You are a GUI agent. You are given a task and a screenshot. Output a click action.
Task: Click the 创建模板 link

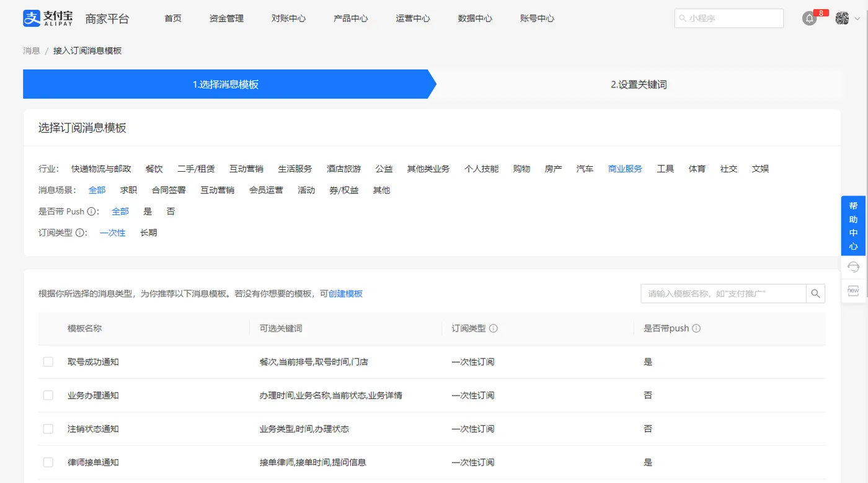tap(345, 294)
